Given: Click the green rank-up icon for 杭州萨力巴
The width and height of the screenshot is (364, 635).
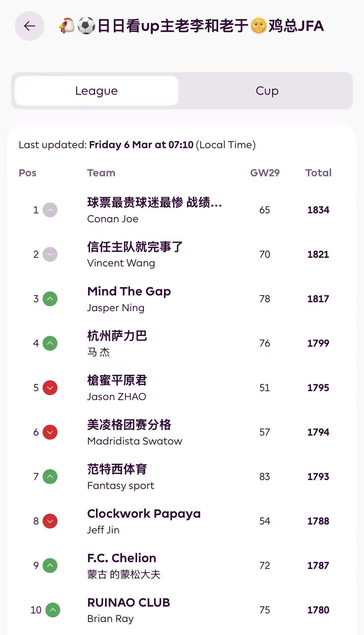Looking at the screenshot, I should pyautogui.click(x=50, y=343).
